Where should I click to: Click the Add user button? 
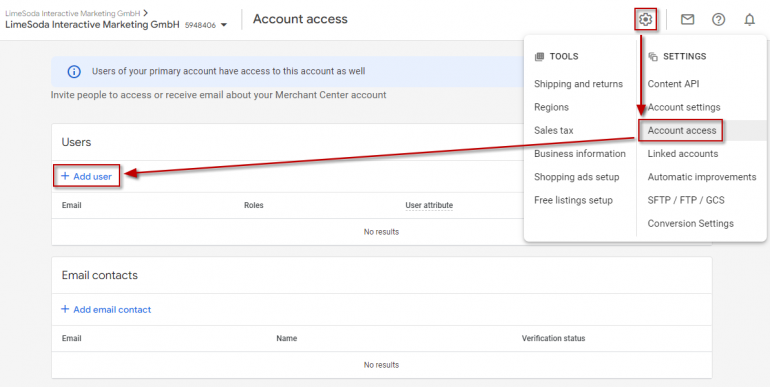tap(86, 176)
